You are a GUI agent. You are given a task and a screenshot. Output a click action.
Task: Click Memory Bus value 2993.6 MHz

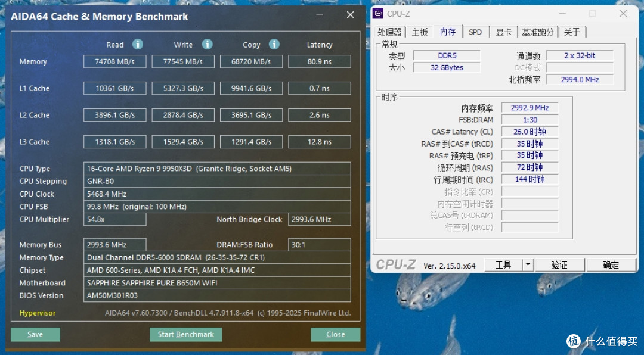click(x=115, y=245)
